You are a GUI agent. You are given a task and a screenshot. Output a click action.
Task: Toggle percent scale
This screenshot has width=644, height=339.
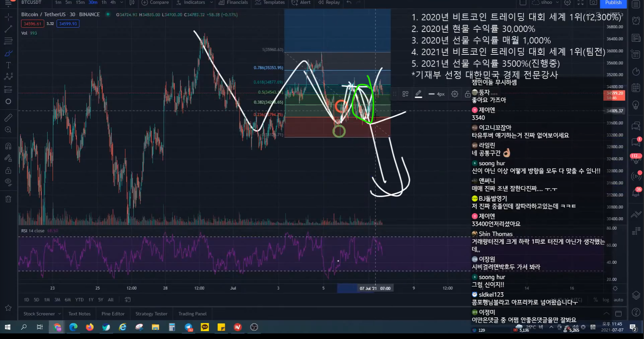pos(596,300)
